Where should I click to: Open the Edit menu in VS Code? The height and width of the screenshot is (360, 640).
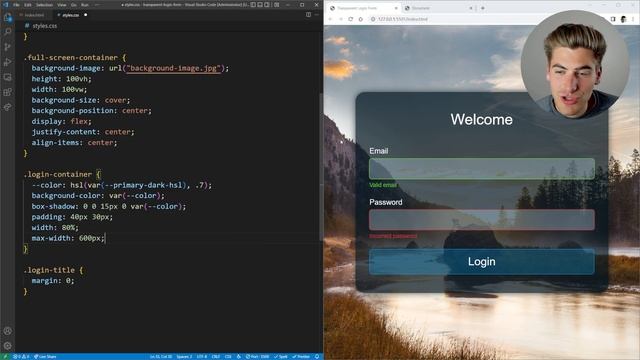point(27,5)
